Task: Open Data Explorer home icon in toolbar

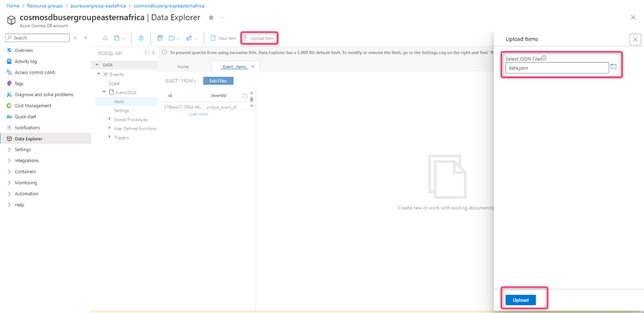Action: (105, 38)
